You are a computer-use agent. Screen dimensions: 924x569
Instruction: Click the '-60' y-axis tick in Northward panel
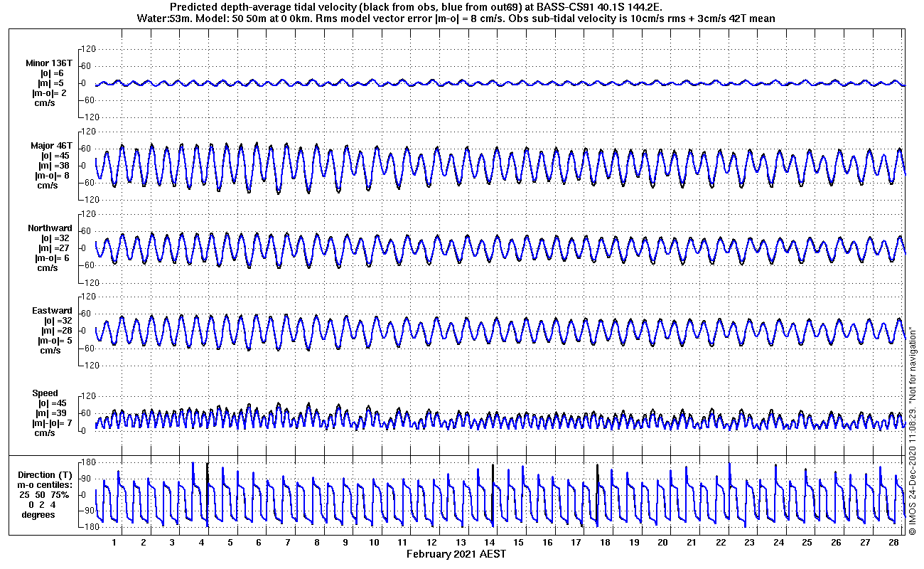point(88,265)
